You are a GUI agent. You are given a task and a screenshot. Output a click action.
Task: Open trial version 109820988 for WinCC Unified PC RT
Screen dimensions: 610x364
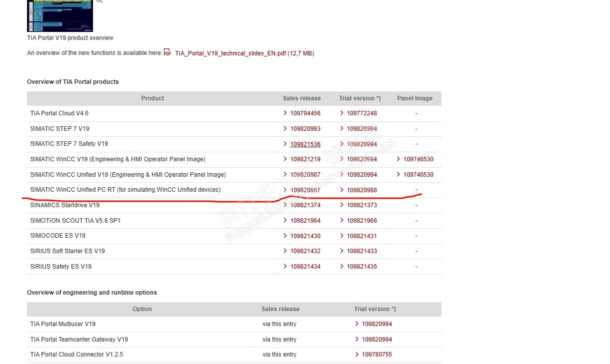point(362,190)
